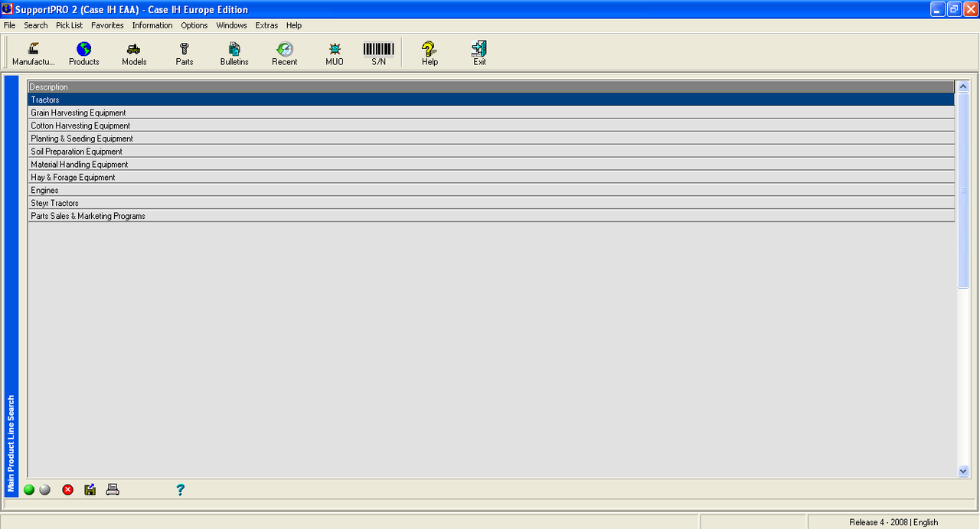
Task: Minimize the SupportPRO window
Action: click(x=938, y=9)
